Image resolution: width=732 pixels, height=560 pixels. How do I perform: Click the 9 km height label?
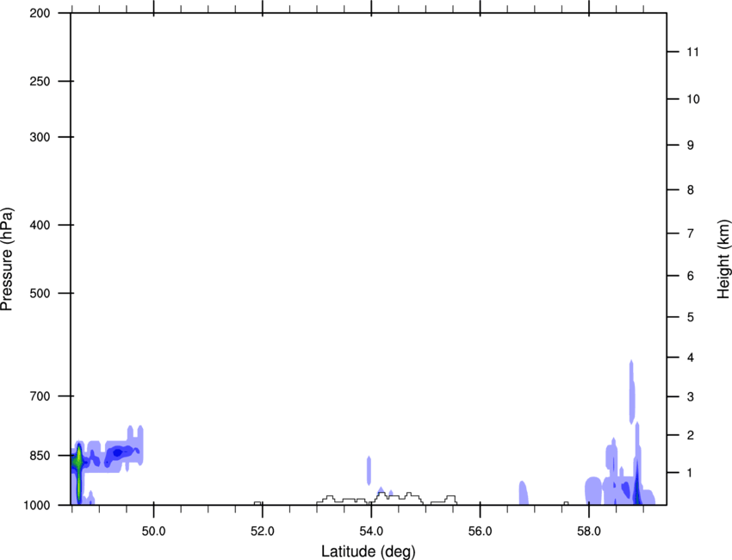pyautogui.click(x=691, y=146)
